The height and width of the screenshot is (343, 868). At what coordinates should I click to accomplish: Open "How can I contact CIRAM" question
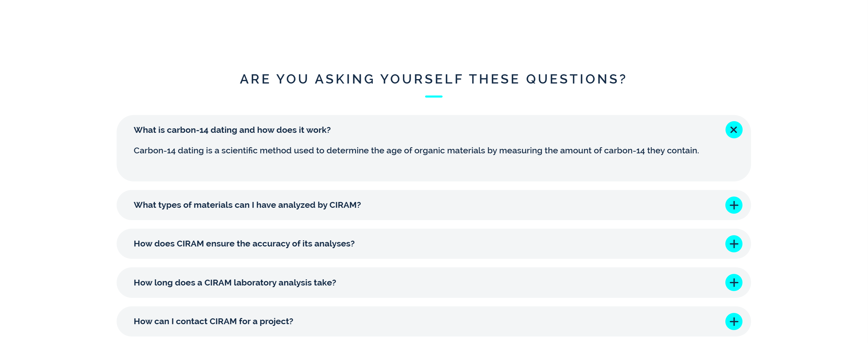tap(213, 321)
